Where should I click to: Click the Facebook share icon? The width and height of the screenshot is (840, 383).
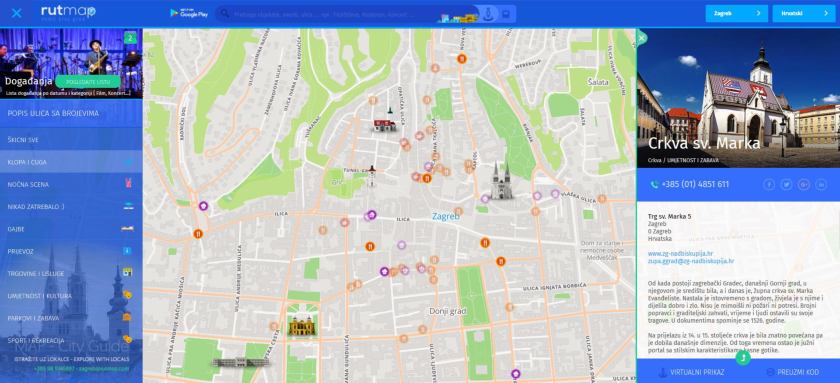769,185
